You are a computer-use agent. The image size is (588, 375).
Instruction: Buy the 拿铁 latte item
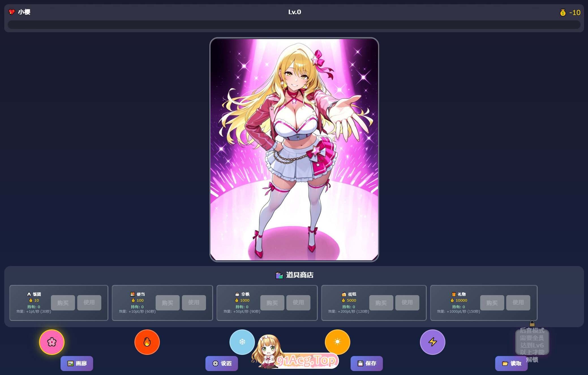(272, 303)
